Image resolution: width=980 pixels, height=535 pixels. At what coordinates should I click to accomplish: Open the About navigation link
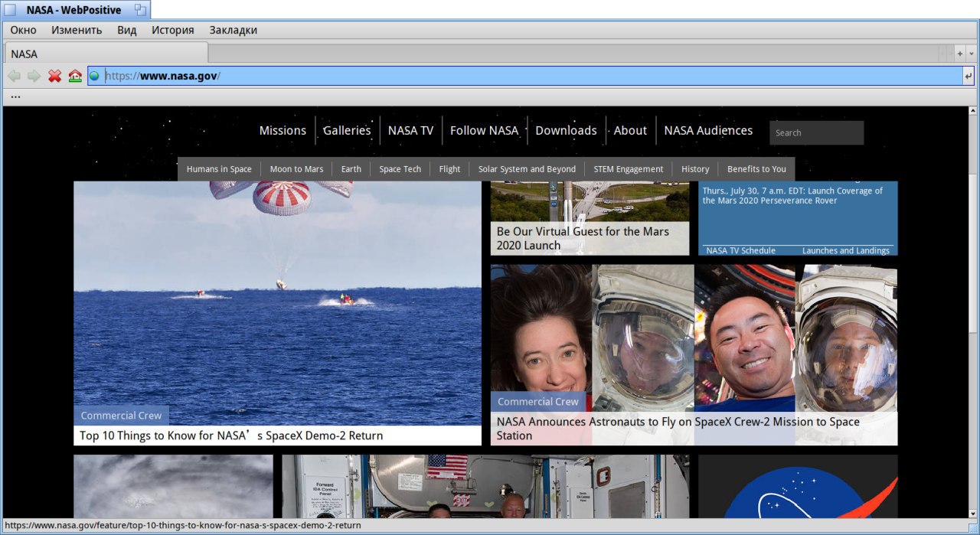pos(630,130)
